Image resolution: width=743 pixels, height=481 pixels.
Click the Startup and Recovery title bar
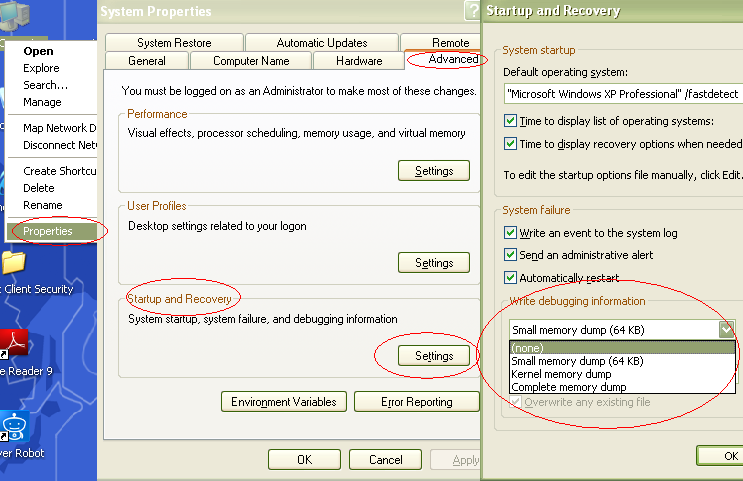pyautogui.click(x=612, y=11)
